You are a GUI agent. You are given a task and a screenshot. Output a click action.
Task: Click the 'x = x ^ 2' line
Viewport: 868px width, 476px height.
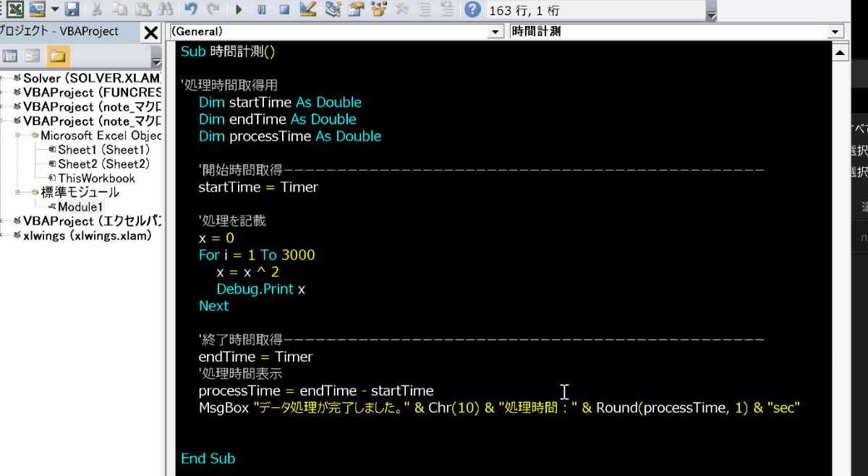coord(247,272)
